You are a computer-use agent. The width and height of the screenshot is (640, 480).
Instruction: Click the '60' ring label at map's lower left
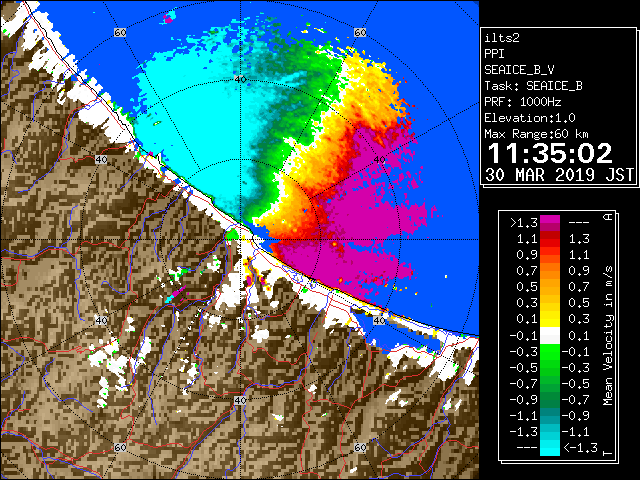point(120,447)
